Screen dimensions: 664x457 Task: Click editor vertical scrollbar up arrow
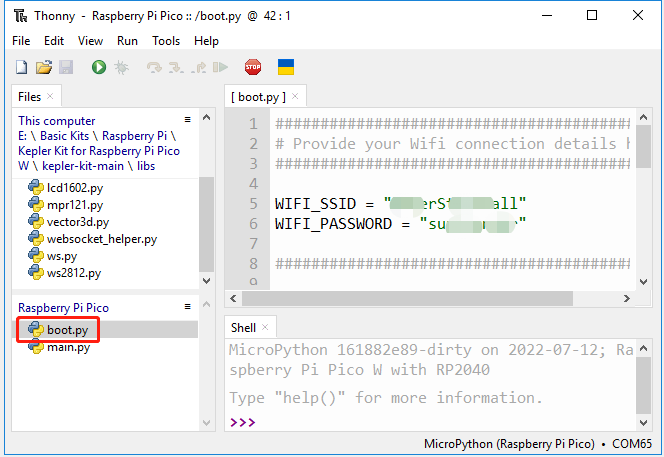click(x=644, y=117)
